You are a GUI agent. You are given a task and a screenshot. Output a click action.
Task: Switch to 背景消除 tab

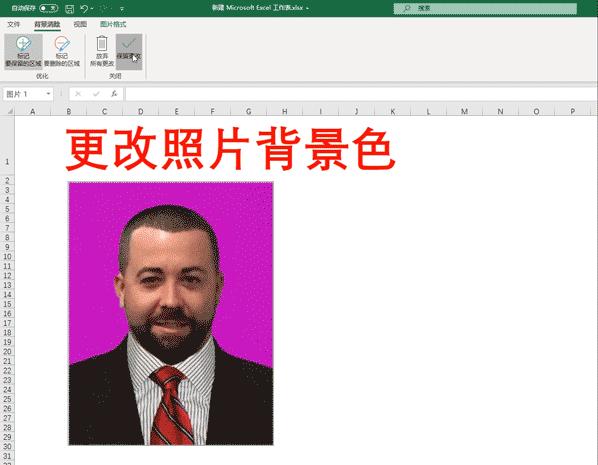[x=47, y=24]
